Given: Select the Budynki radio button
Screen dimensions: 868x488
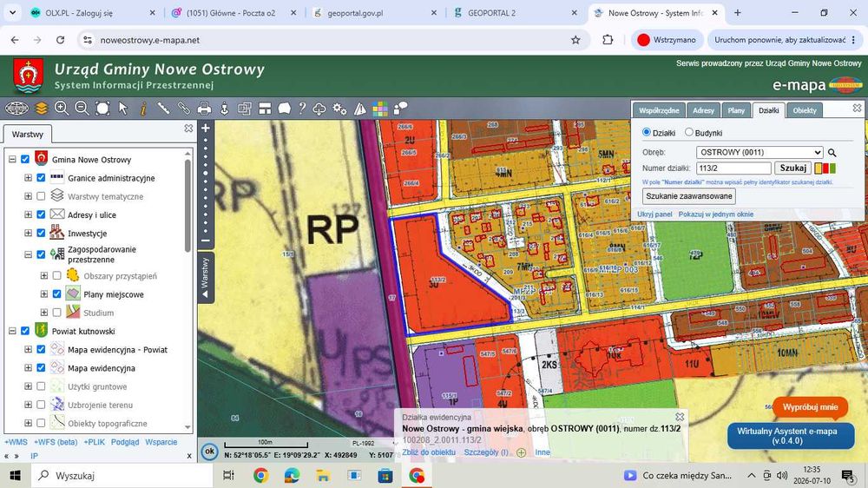Looking at the screenshot, I should coord(688,132).
